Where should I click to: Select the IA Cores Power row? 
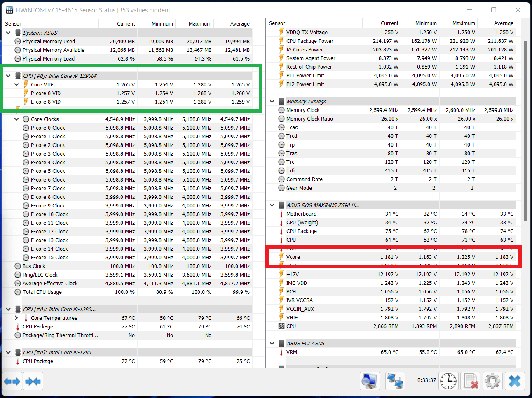[391, 49]
